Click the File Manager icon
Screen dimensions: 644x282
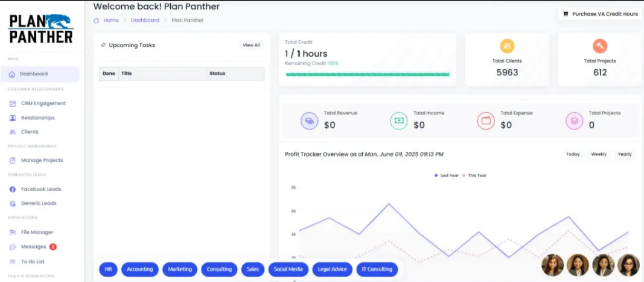click(13, 233)
